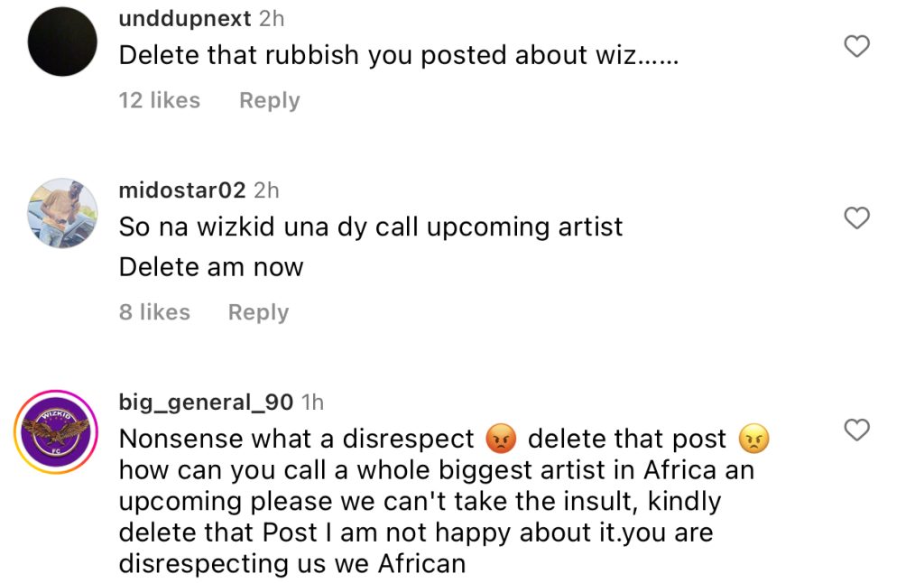This screenshot has width=924, height=583.
Task: Reply to unddupnext's comment
Action: pyautogui.click(x=268, y=100)
